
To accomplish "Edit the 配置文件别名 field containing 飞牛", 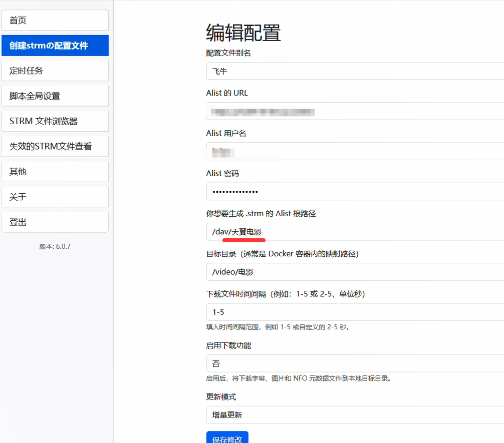I will 355,71.
